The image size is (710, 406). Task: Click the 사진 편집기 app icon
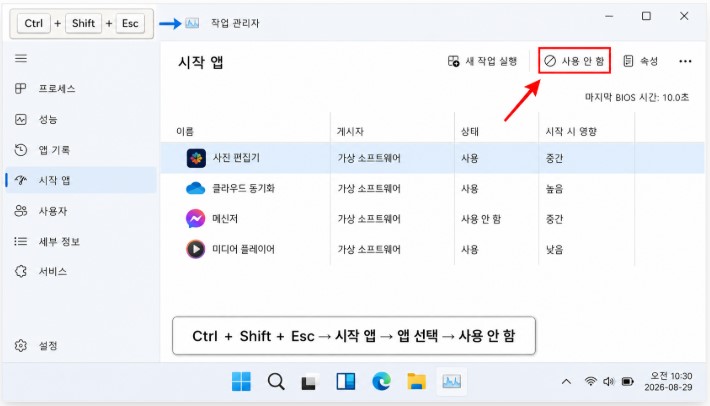196,158
